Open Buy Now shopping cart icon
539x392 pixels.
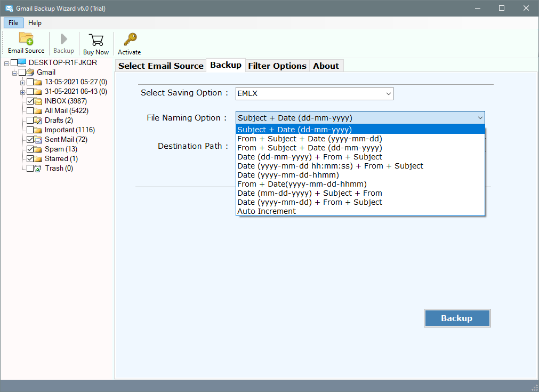96,40
